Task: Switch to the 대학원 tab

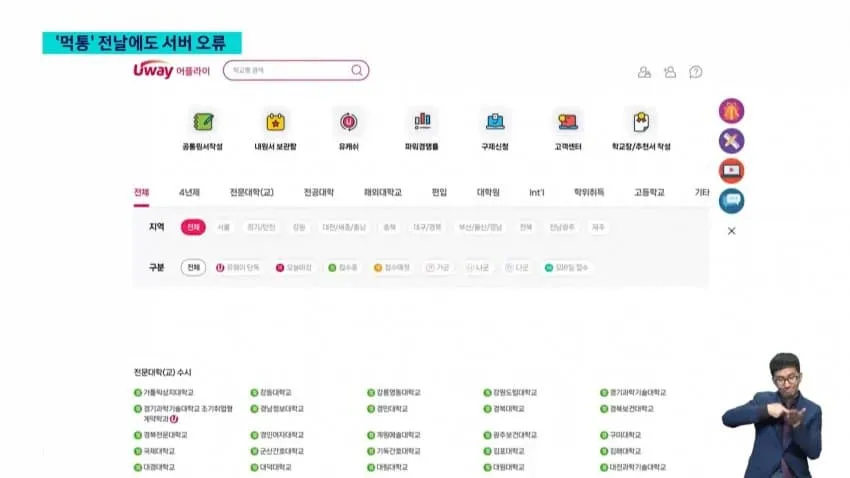Action: (488, 192)
